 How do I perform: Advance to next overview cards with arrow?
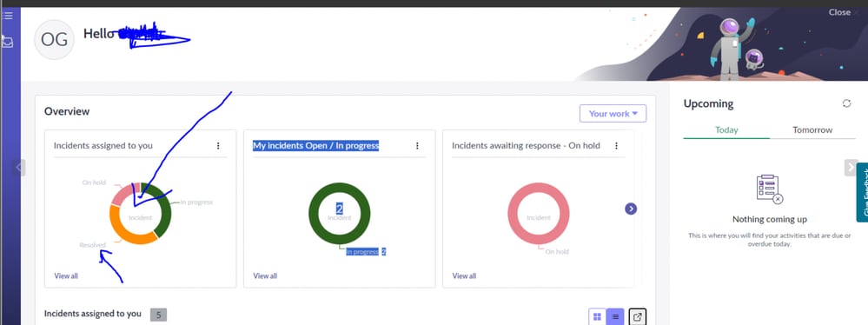tap(631, 209)
